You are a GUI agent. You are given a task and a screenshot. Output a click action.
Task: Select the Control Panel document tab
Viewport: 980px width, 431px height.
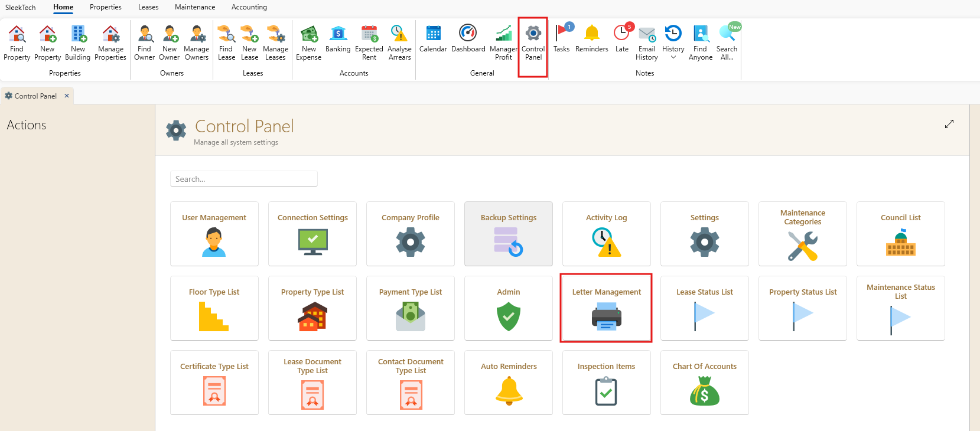pos(35,96)
